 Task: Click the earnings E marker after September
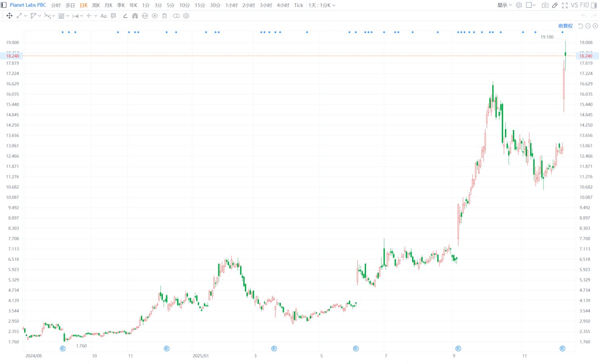point(458,349)
